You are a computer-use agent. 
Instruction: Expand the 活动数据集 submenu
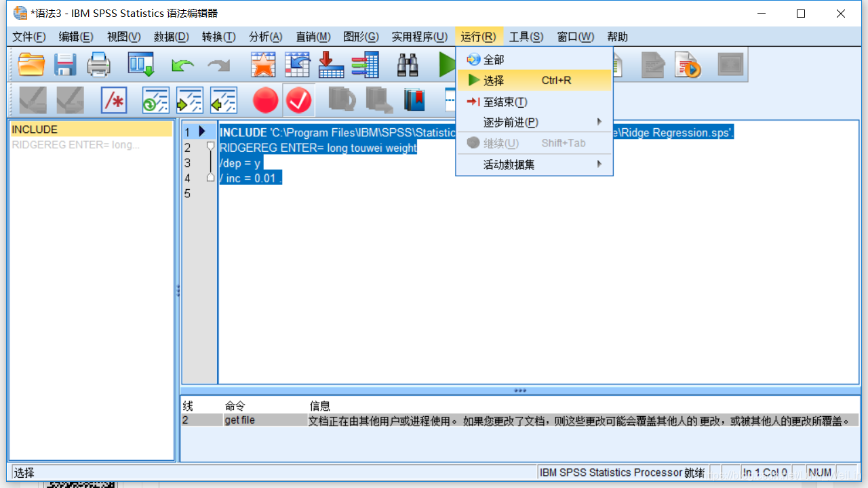click(534, 164)
